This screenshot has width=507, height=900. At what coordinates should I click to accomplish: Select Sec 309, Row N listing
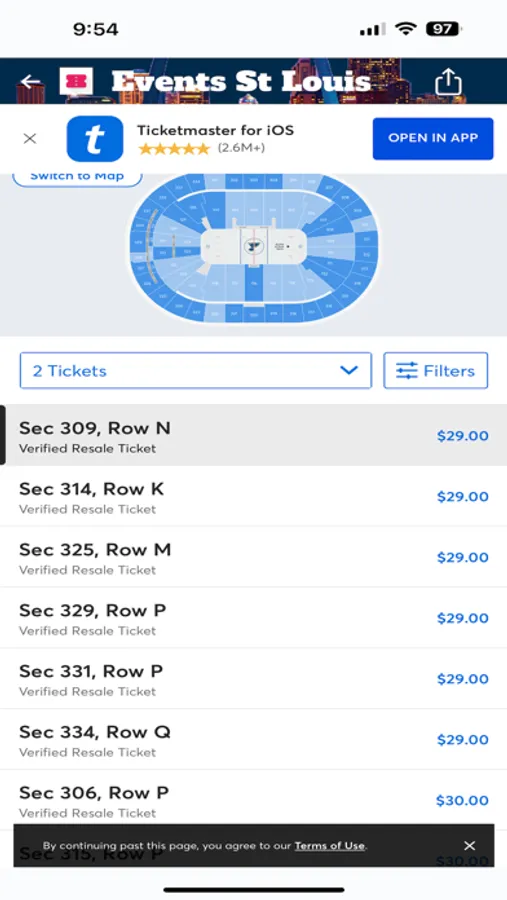(x=253, y=435)
